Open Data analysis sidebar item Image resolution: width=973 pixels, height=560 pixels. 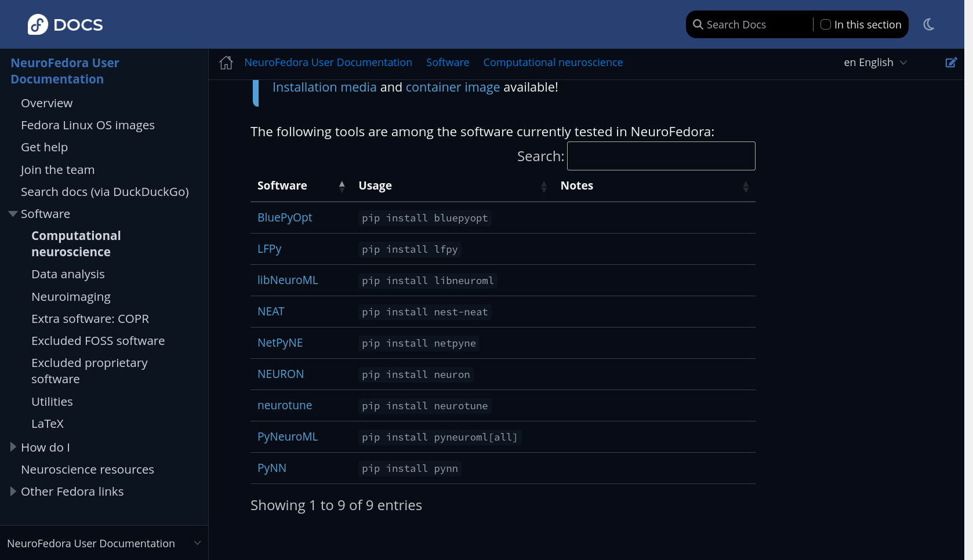(x=68, y=274)
